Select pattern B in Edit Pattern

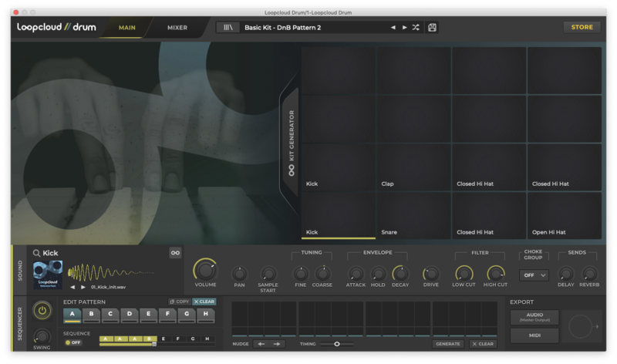coord(91,315)
